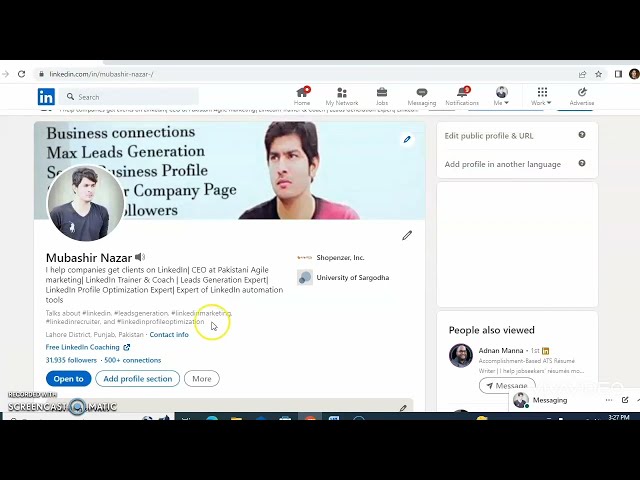
Task: Open the Free LinkedIn Coaching link
Action: (x=87, y=347)
